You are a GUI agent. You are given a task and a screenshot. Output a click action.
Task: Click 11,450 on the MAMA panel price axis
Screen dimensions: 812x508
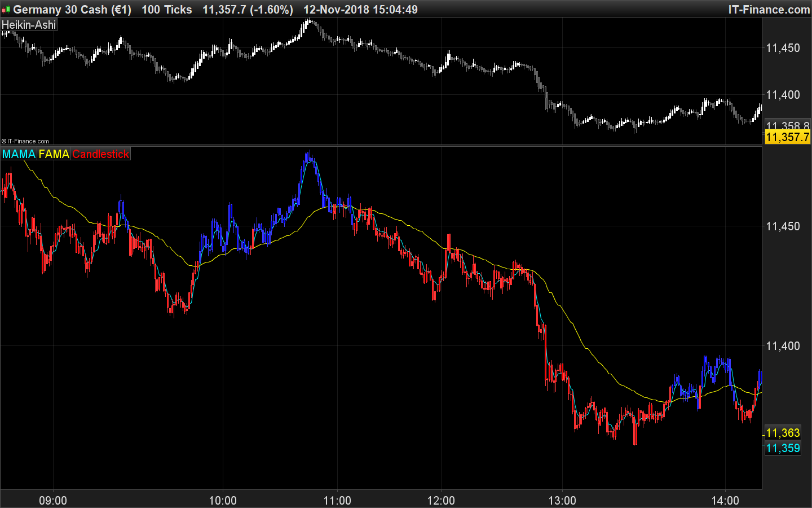pos(783,226)
